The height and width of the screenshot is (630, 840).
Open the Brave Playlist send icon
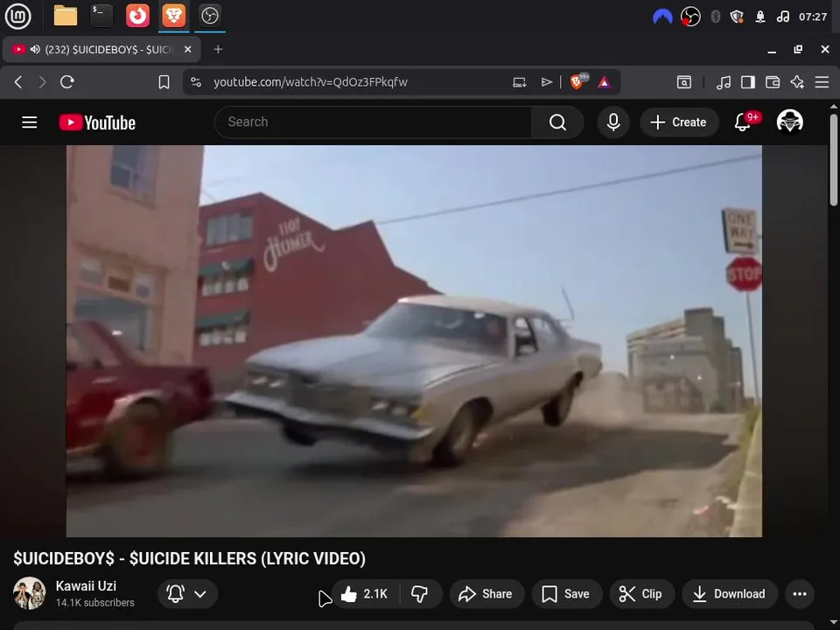coord(546,82)
